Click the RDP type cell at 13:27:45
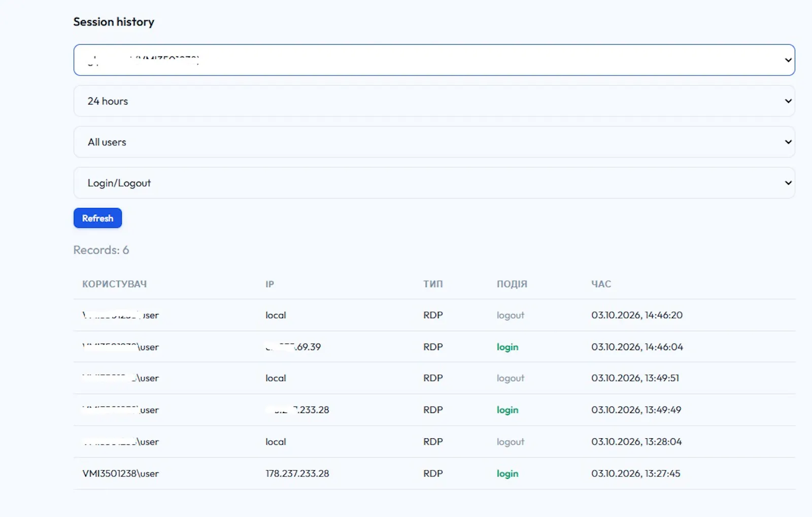The image size is (812, 517). [433, 473]
